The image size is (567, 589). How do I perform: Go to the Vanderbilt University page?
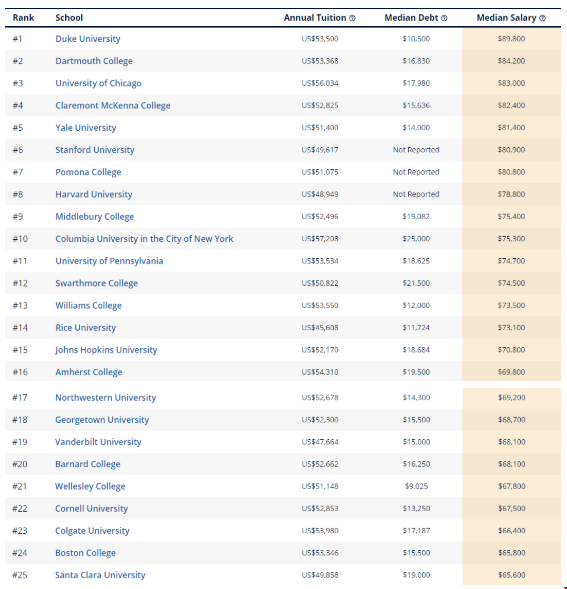[x=98, y=442]
